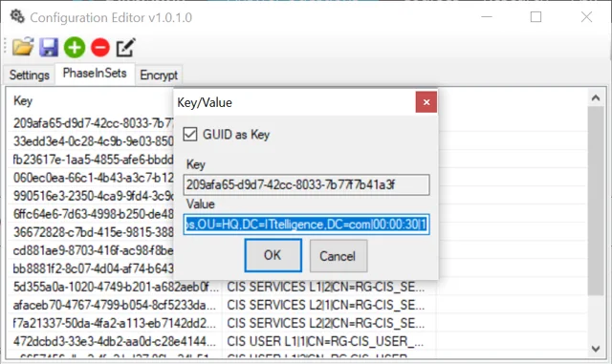Viewport: 612px width, 364px height.
Task: Close the Key/Value dialog with red X
Action: [x=426, y=102]
